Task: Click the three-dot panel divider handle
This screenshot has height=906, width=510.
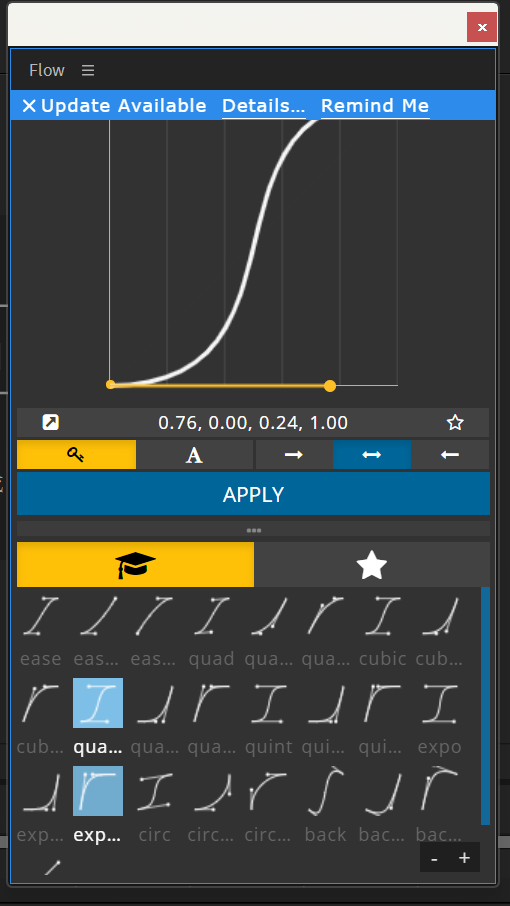Action: [x=253, y=529]
